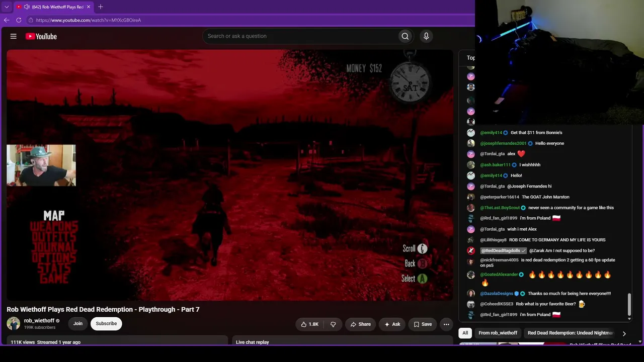Click the magnifier search button

point(405,36)
